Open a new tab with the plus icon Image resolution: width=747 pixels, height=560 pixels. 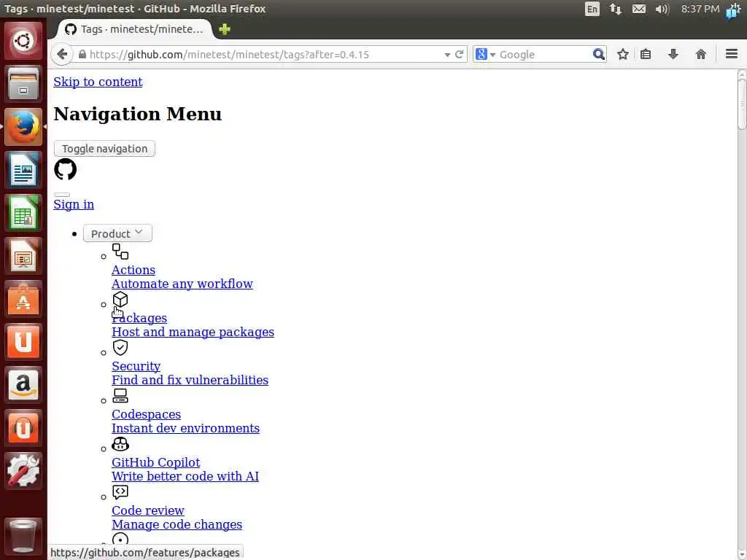[x=225, y=29]
